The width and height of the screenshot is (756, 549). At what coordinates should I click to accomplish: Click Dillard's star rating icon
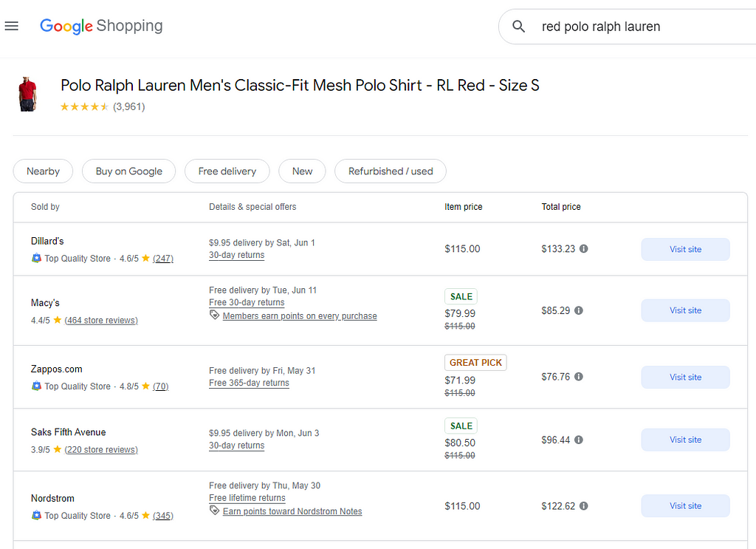[145, 258]
